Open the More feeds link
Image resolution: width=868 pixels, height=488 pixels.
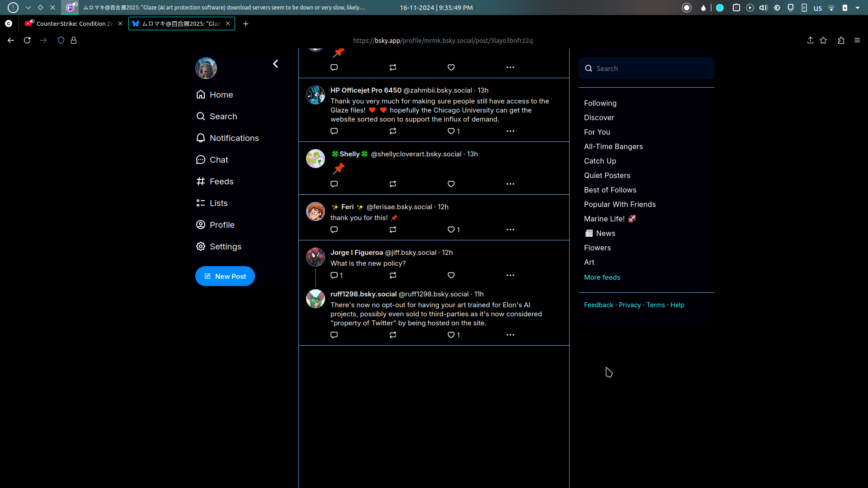tap(602, 277)
